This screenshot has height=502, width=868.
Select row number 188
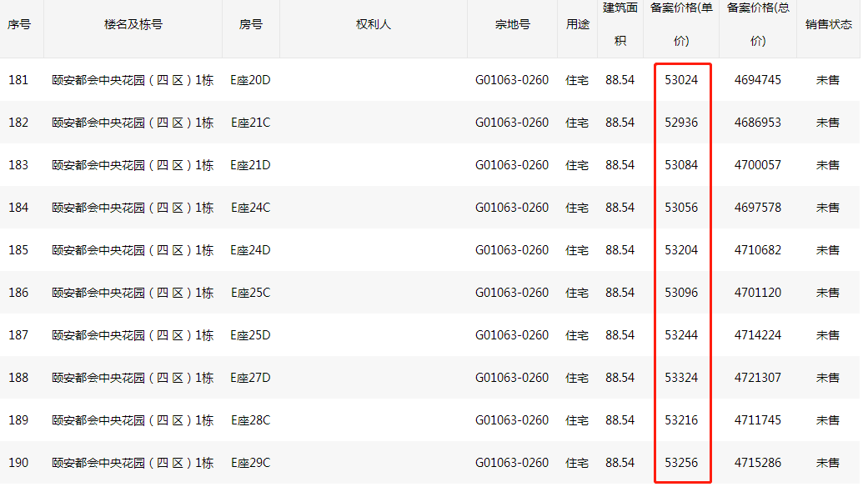pyautogui.click(x=18, y=378)
